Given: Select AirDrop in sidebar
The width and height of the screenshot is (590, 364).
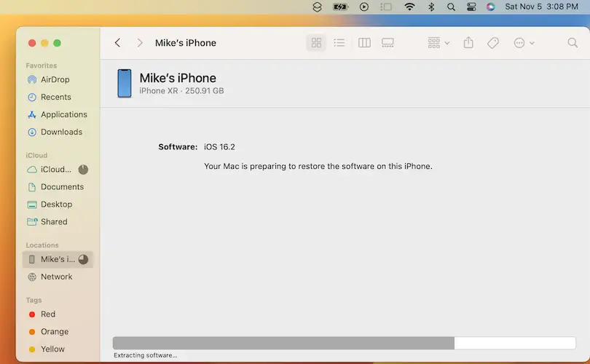Looking at the screenshot, I should [x=55, y=79].
